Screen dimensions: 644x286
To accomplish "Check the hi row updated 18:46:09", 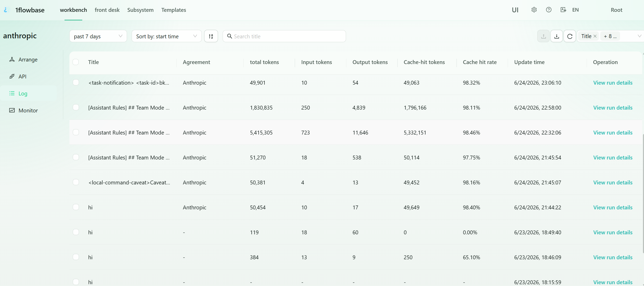I will point(76,257).
